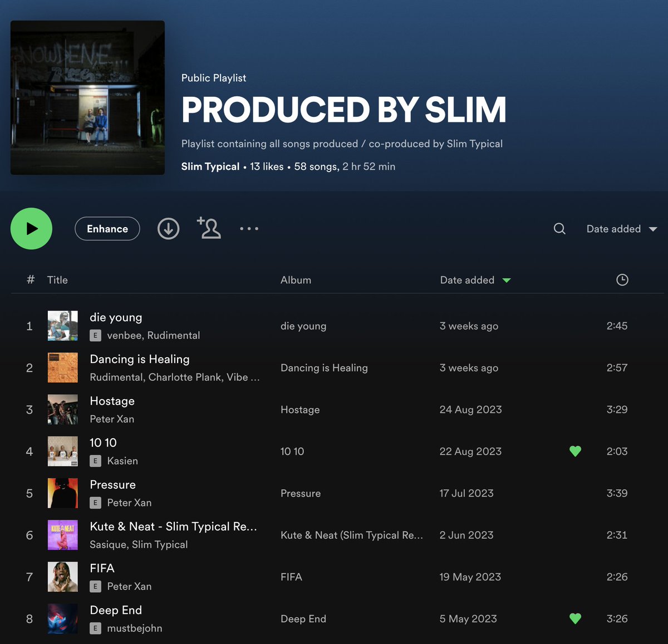Select the Deep End track title

[116, 610]
